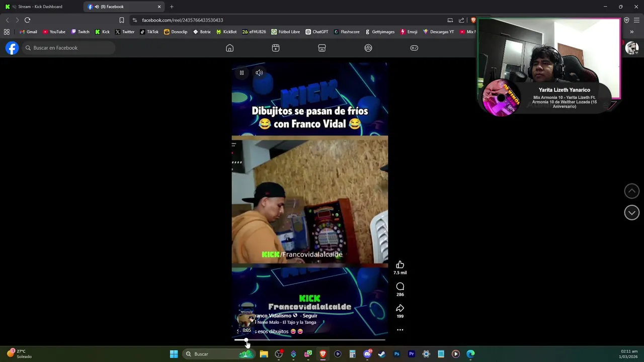
Task: Pause the reel with the pause button
Action: tap(242, 73)
